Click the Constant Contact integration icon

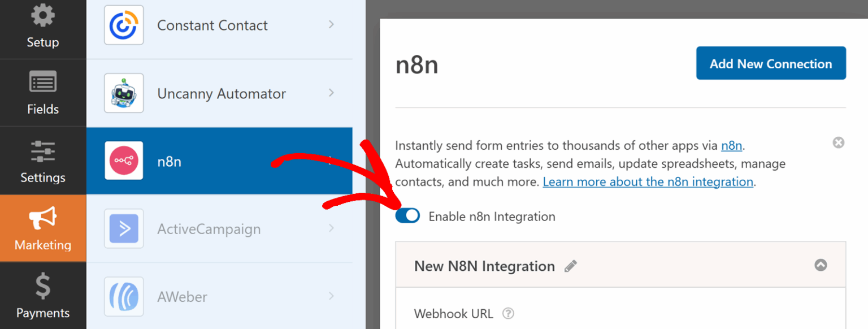123,25
